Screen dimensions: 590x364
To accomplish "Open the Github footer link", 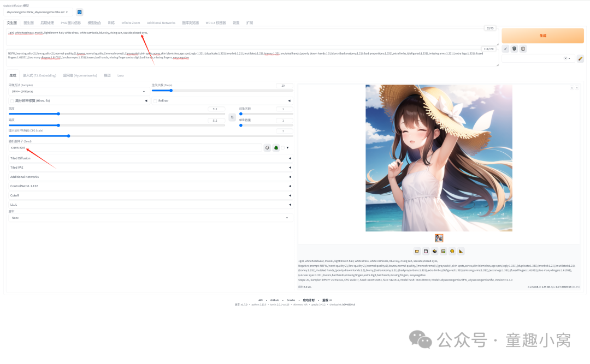I will (x=275, y=300).
